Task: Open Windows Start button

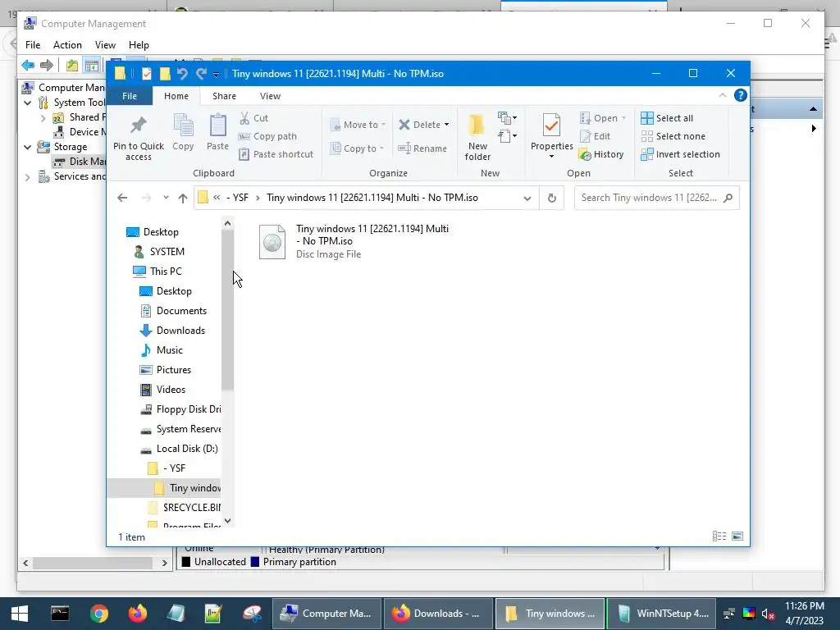Action: (x=20, y=614)
